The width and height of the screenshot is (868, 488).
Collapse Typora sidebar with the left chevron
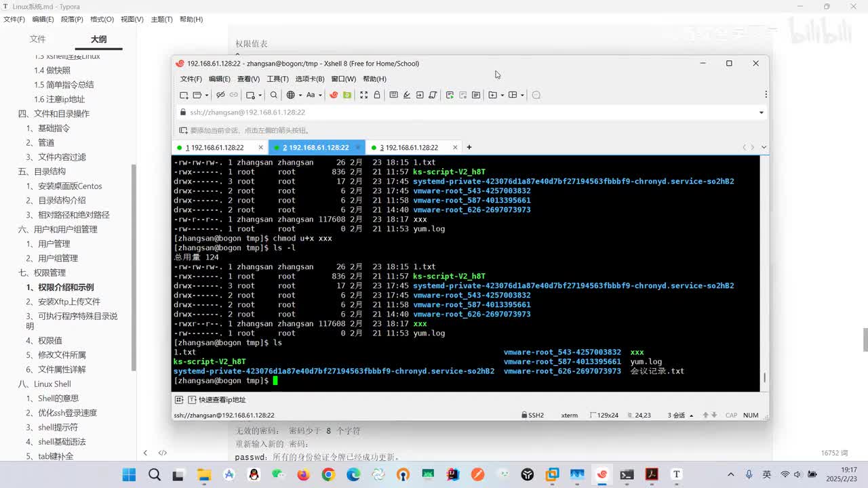point(145,453)
